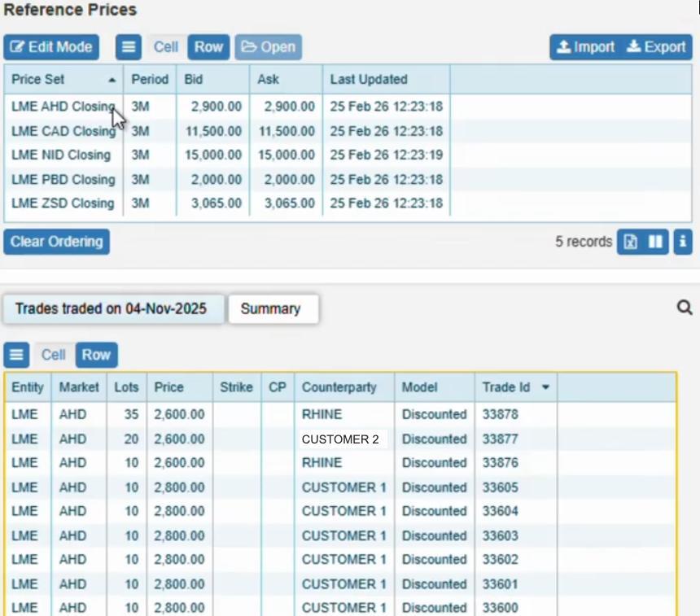
Task: Click the Excel export icon beside 5 records
Action: pyautogui.click(x=630, y=242)
